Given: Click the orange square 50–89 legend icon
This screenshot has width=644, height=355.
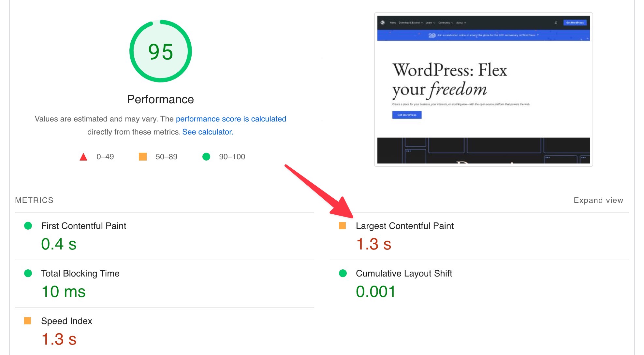Looking at the screenshot, I should [142, 157].
